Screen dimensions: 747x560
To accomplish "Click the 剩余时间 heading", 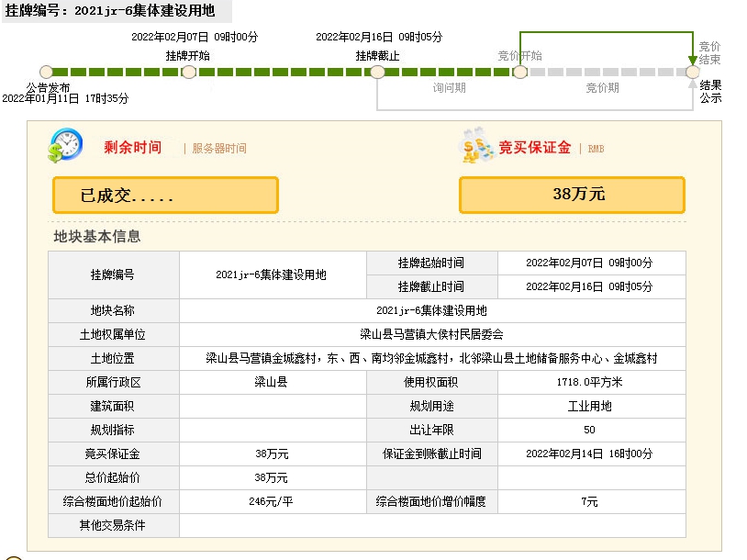I will pyautogui.click(x=132, y=147).
